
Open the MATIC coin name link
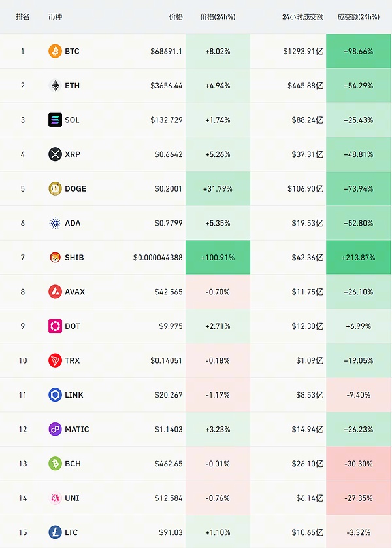tap(77, 430)
